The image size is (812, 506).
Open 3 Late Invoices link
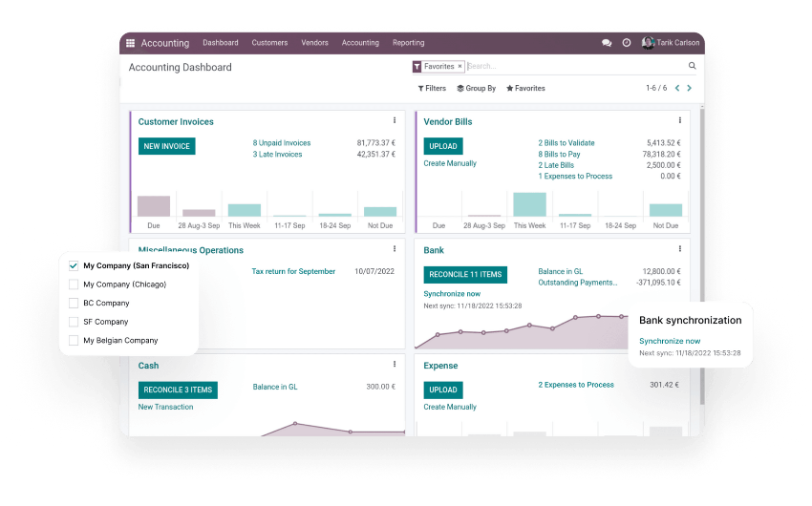[x=278, y=155]
